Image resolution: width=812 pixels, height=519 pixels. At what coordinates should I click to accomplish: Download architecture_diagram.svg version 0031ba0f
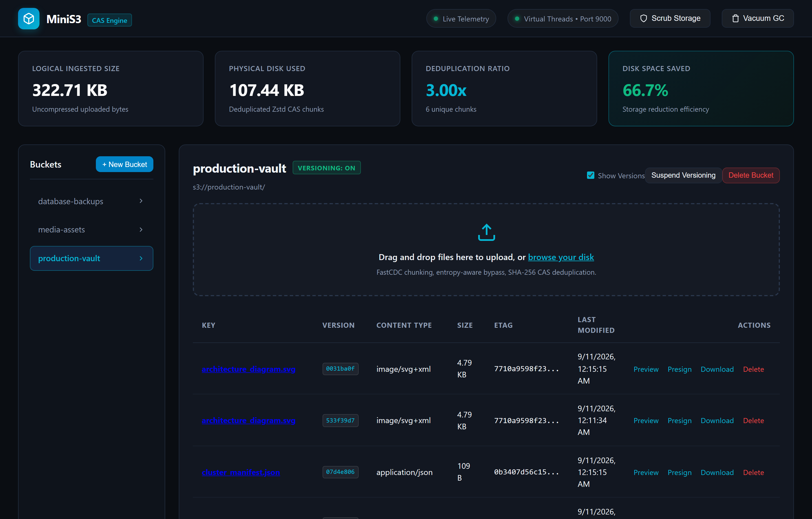[x=717, y=369]
